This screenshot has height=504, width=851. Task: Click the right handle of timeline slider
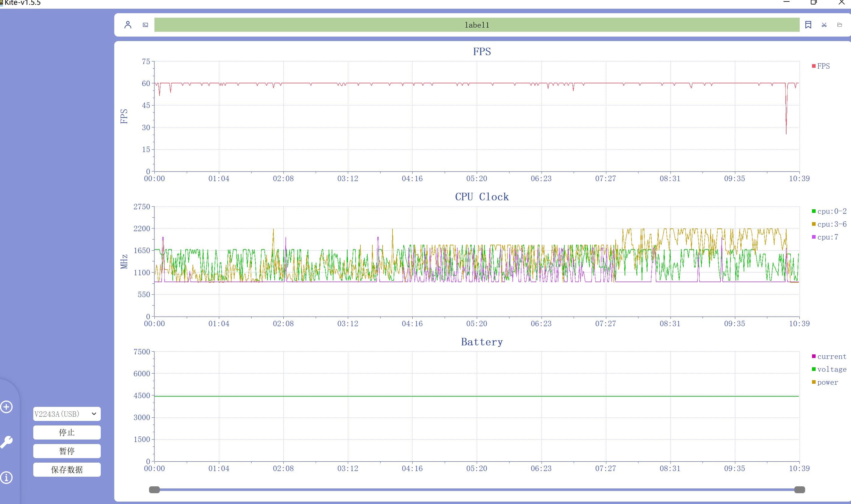point(799,489)
